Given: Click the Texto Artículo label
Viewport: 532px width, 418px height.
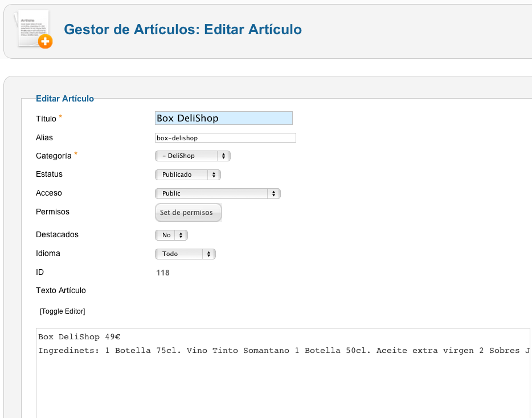Looking at the screenshot, I should coord(61,290).
